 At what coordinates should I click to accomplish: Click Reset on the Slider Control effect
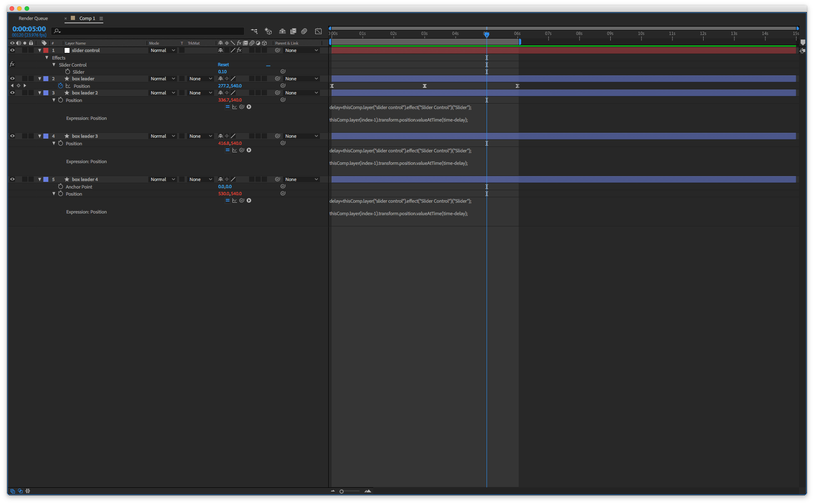click(x=223, y=65)
